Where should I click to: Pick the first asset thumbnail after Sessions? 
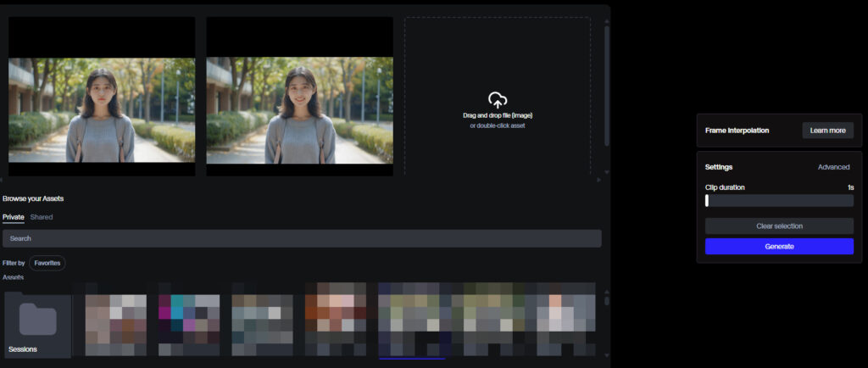[x=116, y=325]
